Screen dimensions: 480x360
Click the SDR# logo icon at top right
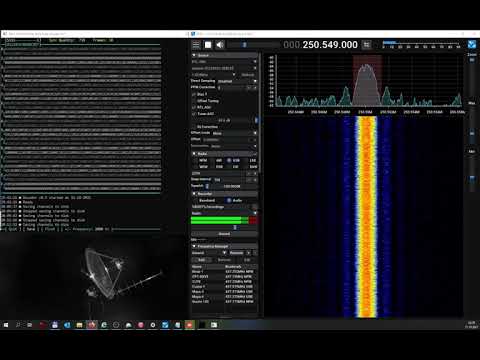[x=472, y=45]
